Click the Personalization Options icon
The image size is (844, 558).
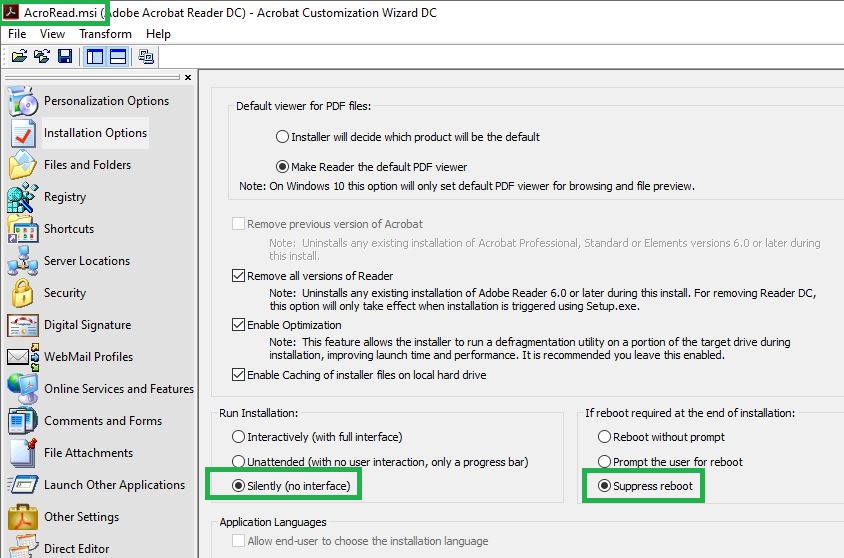point(23,101)
